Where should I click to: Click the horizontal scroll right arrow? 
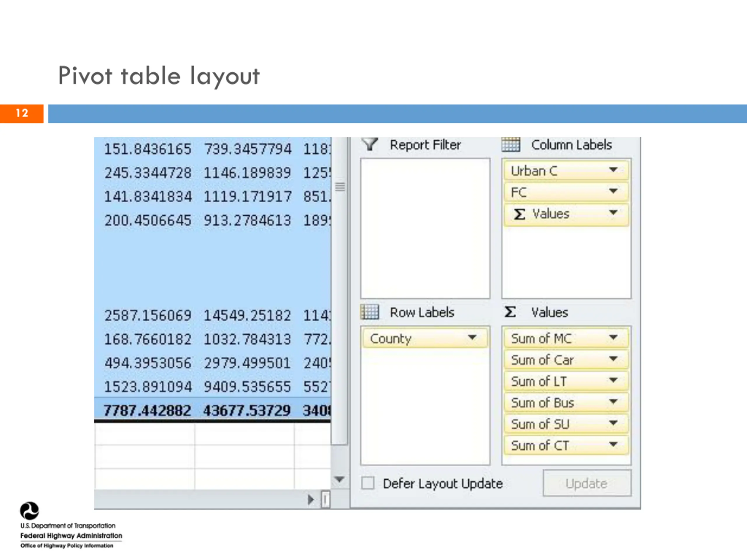310,500
